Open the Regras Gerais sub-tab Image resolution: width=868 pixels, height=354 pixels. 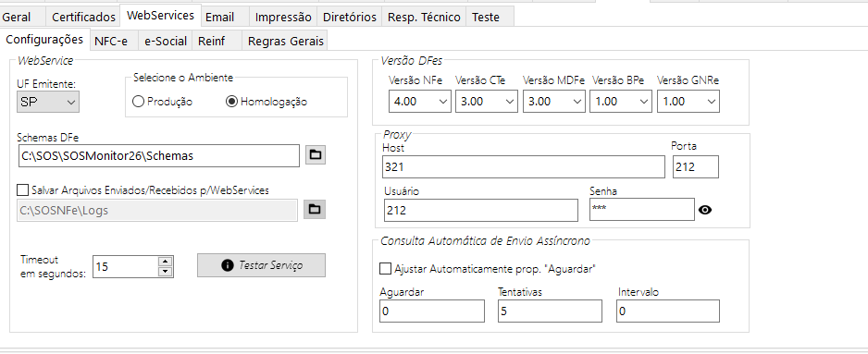pyautogui.click(x=286, y=41)
